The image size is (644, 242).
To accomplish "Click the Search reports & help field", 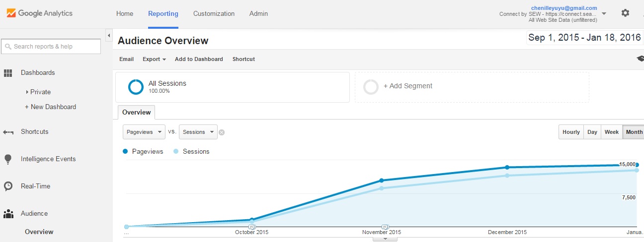I will [51, 47].
